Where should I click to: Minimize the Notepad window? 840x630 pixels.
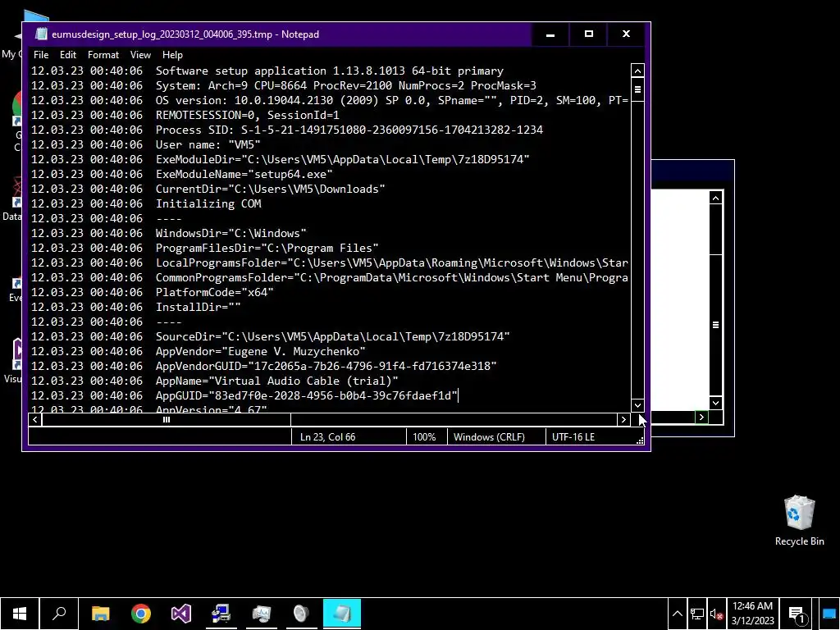550,34
